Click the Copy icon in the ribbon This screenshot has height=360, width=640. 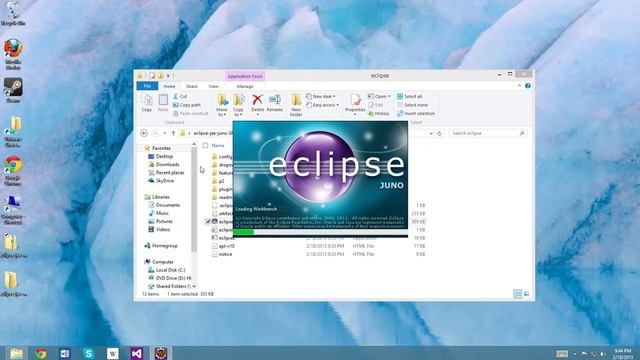click(147, 102)
